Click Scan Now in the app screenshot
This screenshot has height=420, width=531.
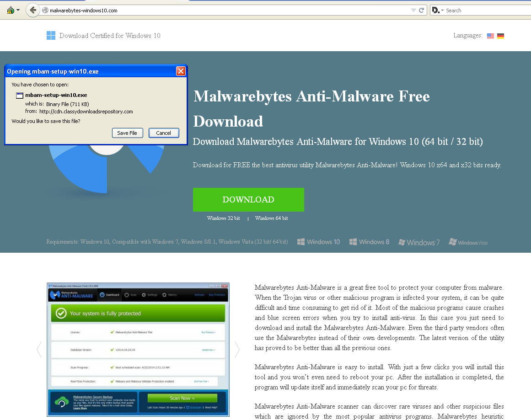click(x=182, y=398)
